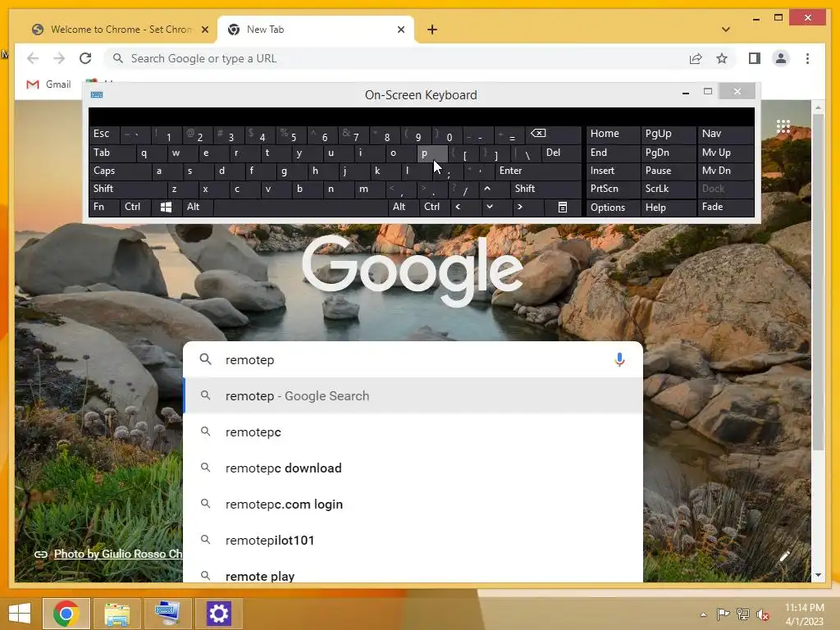Choose the 'remotepilot101' suggestion

413,540
